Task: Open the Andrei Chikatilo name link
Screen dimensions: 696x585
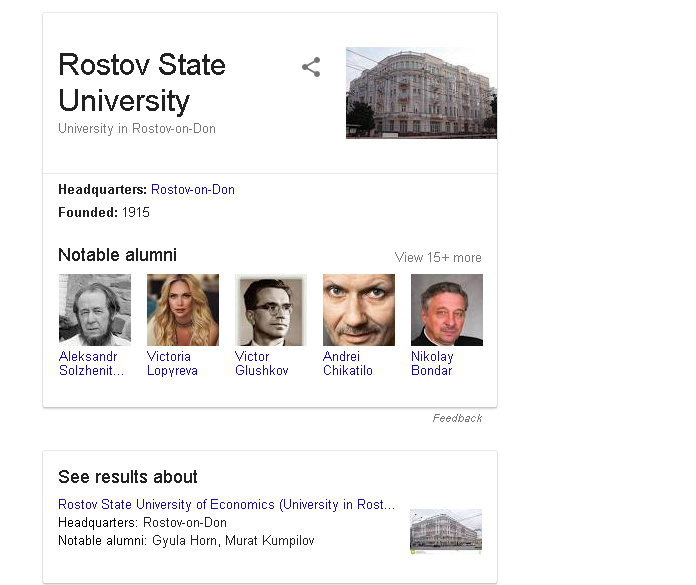Action: [348, 364]
